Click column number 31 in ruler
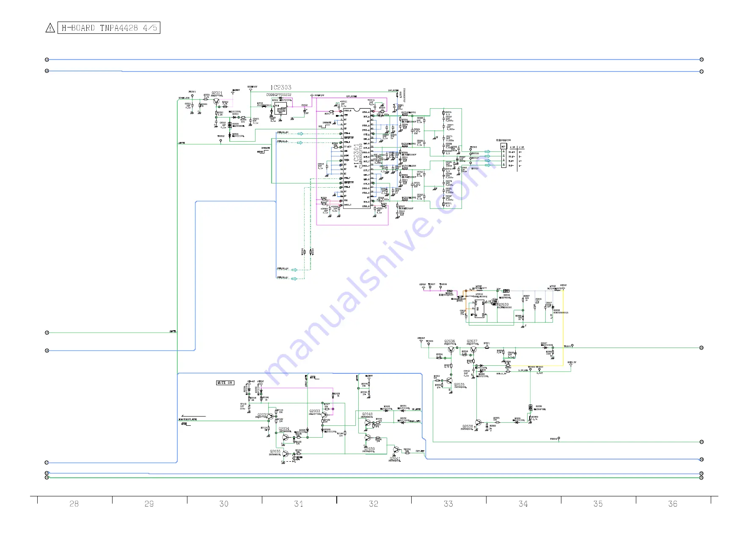 pos(299,504)
